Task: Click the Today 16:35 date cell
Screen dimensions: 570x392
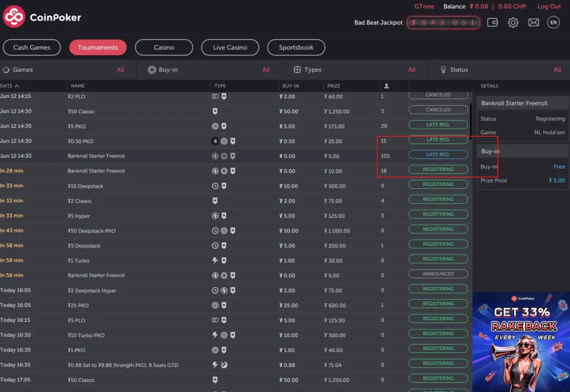Action: [15, 365]
